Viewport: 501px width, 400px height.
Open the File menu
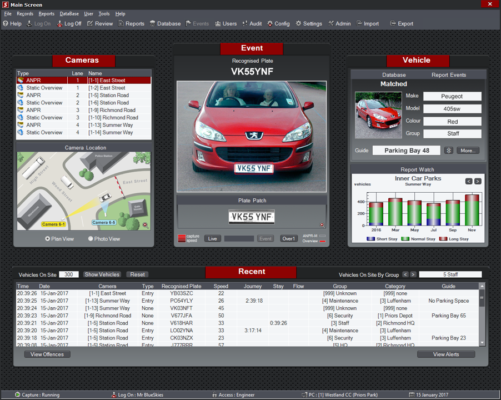8,14
